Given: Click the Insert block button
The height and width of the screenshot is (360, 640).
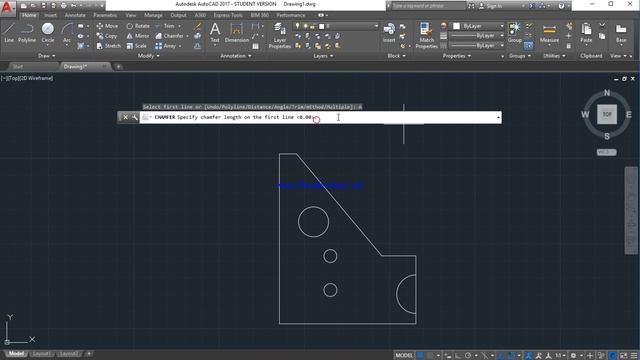Looking at the screenshot, I should coord(389,33).
